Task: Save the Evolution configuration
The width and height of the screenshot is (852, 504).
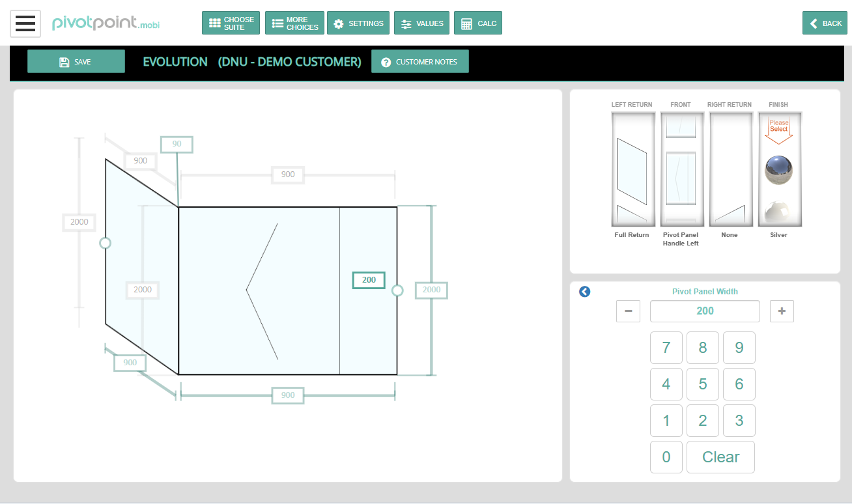Action: click(x=76, y=61)
